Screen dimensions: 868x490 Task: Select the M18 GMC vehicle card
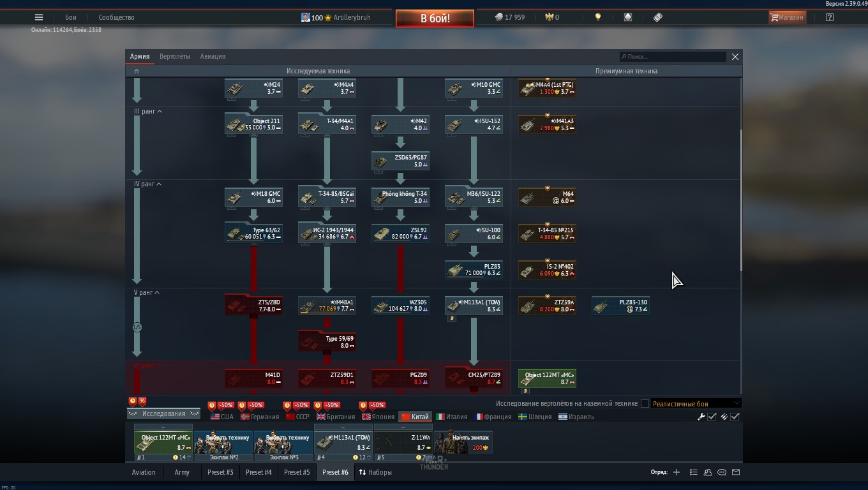(253, 197)
